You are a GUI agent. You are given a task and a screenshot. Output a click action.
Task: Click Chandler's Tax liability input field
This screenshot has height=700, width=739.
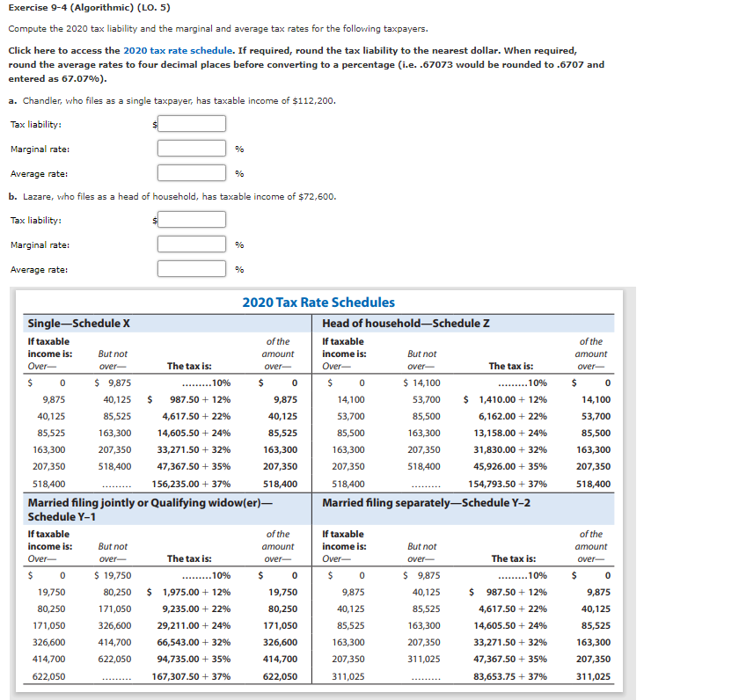pos(191,123)
